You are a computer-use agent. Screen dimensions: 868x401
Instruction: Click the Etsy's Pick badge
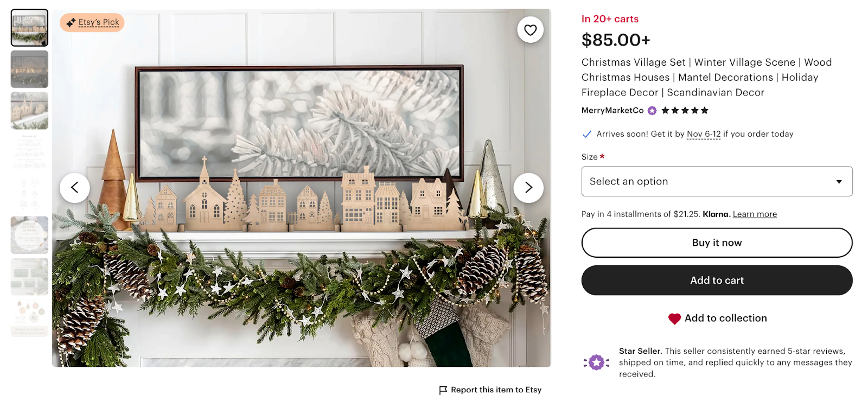(92, 22)
